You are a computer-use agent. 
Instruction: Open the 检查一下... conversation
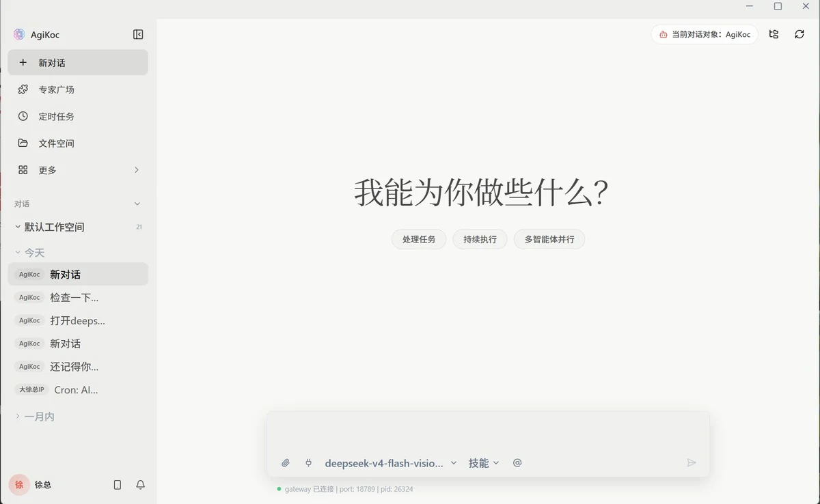point(78,298)
